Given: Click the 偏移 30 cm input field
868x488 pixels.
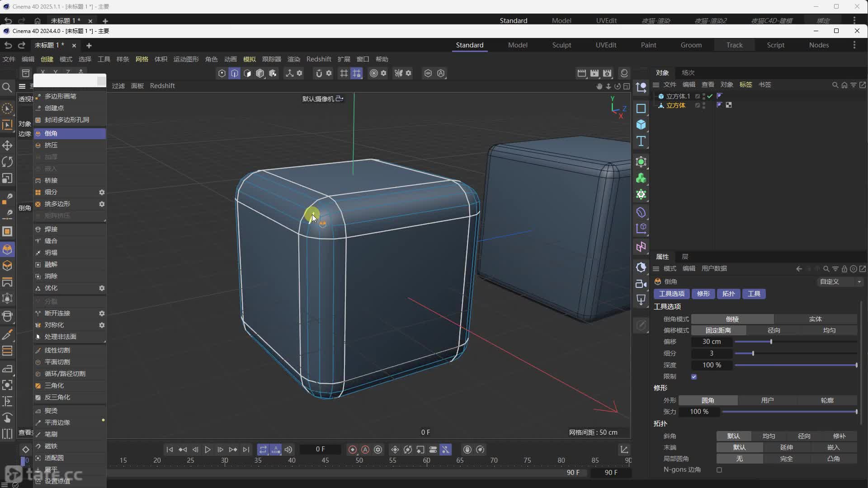Looking at the screenshot, I should tap(712, 342).
